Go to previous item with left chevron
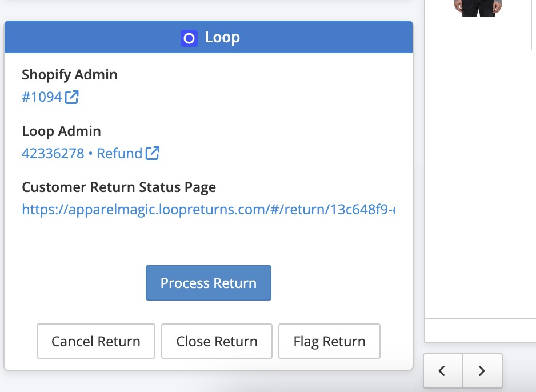The image size is (536, 392). (443, 371)
